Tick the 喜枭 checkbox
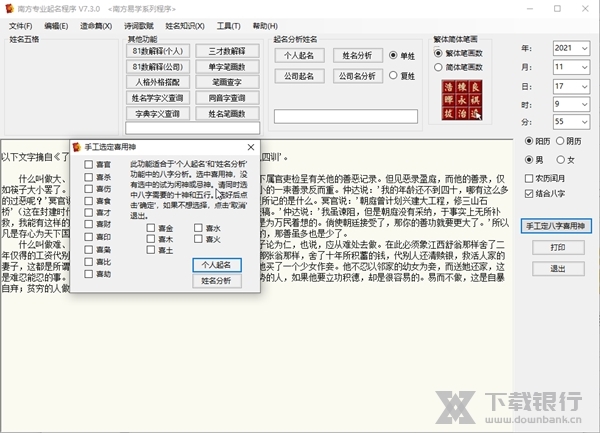 coord(89,249)
